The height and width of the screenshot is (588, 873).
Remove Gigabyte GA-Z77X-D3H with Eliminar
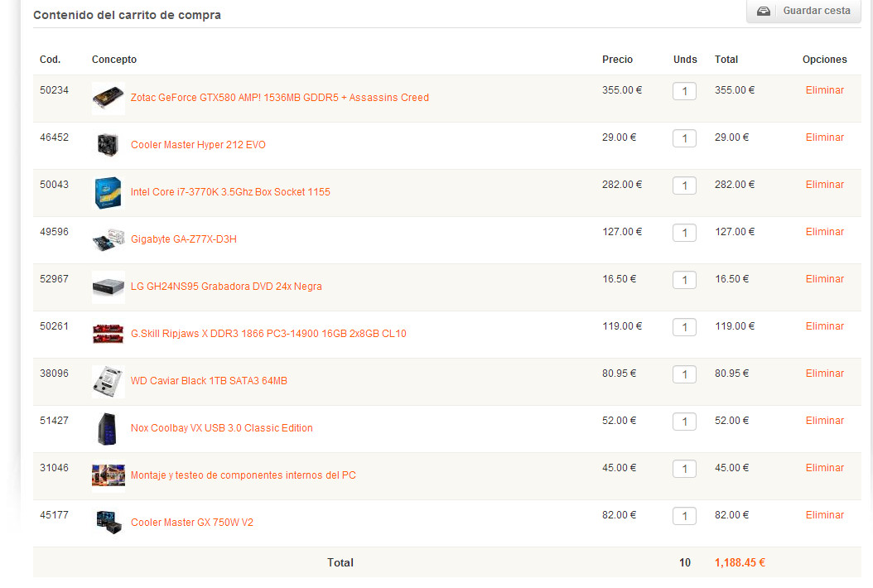point(825,232)
